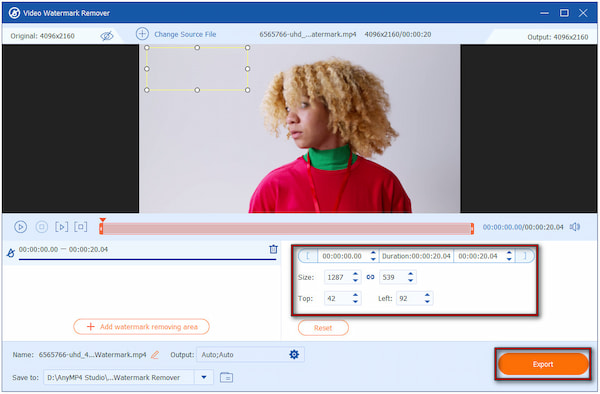Click bottom-right handle of watermark box
Image resolution: width=600 pixels, height=394 pixels.
pyautogui.click(x=248, y=90)
